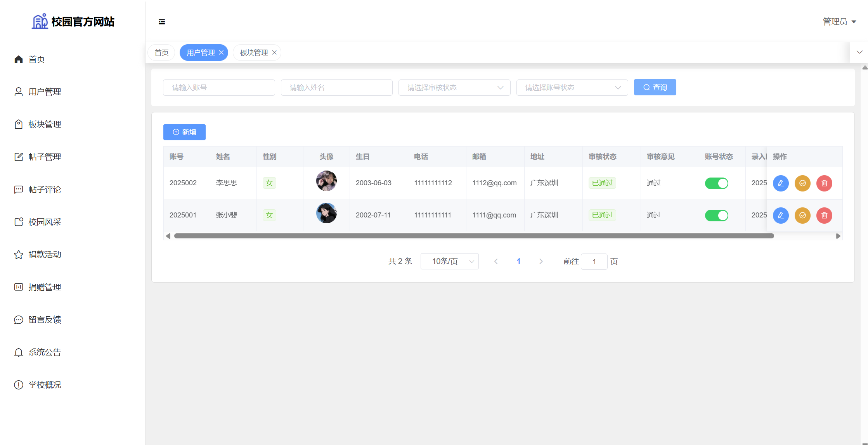Switch to the 板块管理 tab
This screenshot has height=445, width=868.
pyautogui.click(x=254, y=52)
